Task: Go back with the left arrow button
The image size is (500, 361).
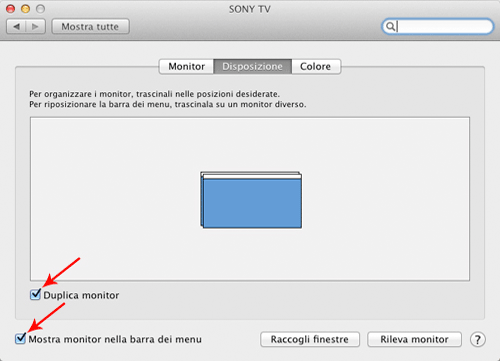Action: (x=16, y=26)
